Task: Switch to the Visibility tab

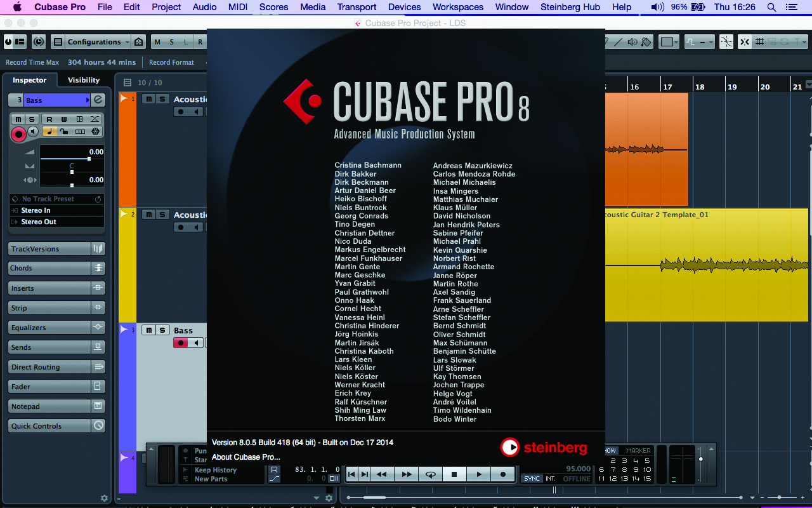Action: coord(83,80)
